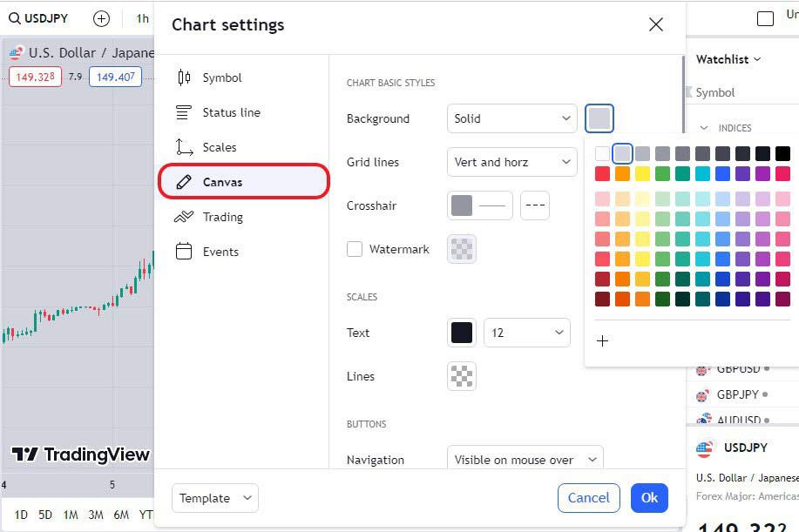Open the Scales settings section
The image size is (799, 532).
[x=220, y=147]
